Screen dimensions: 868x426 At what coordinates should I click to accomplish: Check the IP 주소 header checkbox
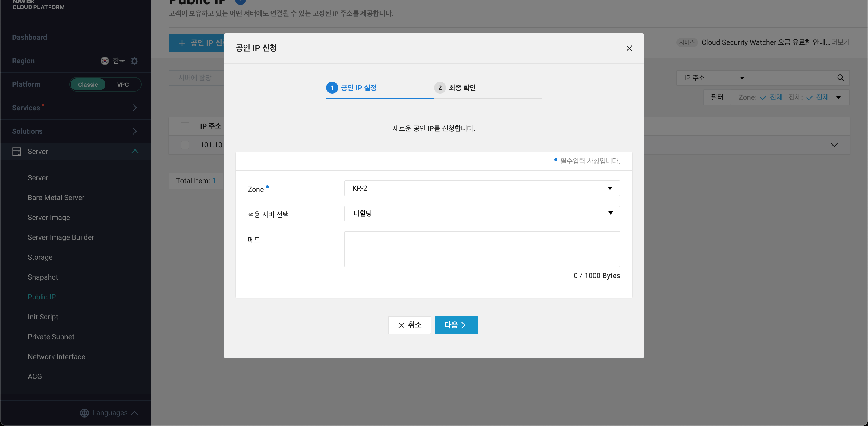(185, 126)
